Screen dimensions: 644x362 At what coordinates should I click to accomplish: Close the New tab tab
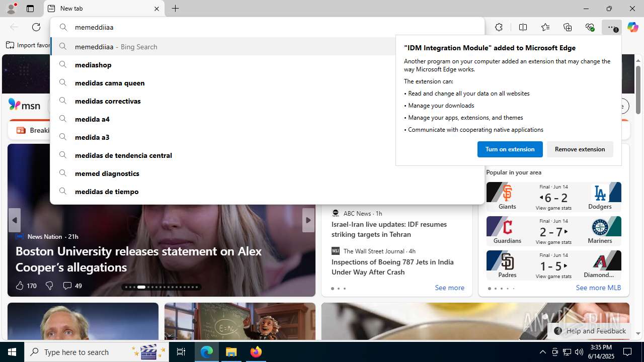tap(156, 9)
